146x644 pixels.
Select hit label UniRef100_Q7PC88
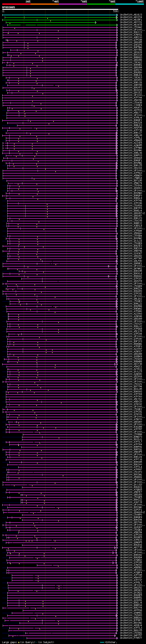[x=131, y=40]
